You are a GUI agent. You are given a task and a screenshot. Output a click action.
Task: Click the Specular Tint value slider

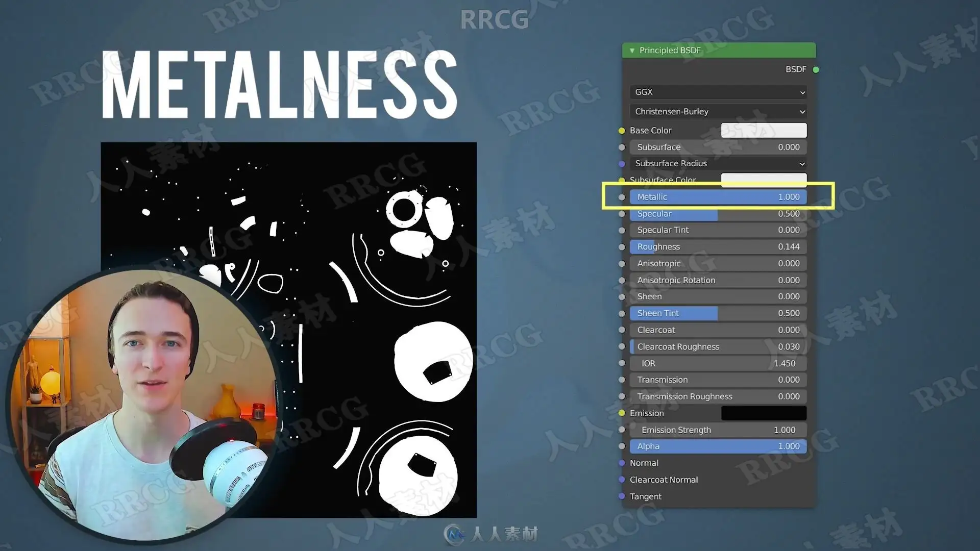[x=718, y=230]
